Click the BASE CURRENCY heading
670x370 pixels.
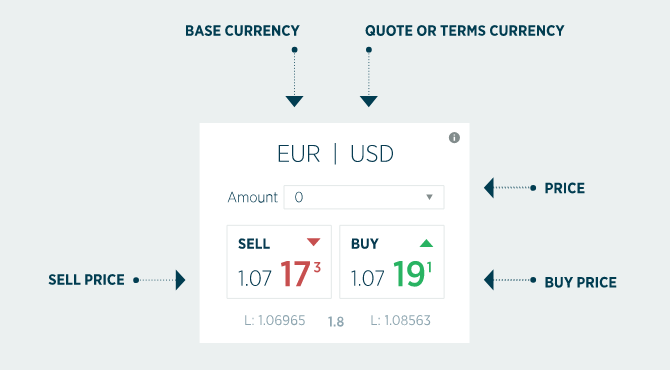[x=242, y=31]
